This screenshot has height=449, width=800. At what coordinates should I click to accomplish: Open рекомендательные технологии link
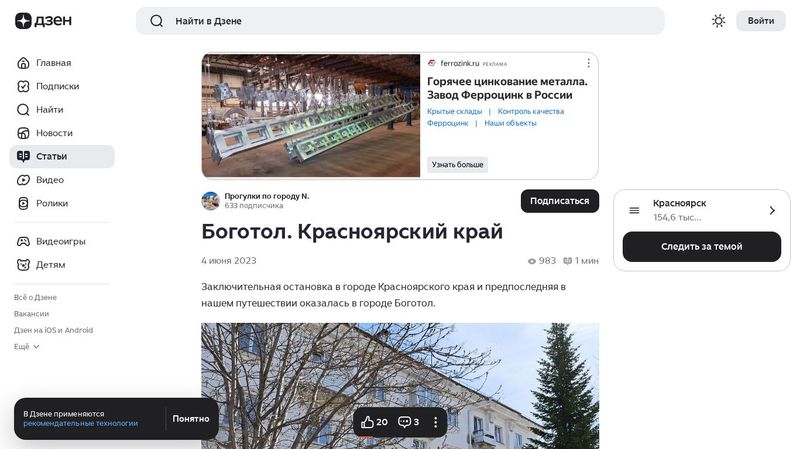pos(81,423)
